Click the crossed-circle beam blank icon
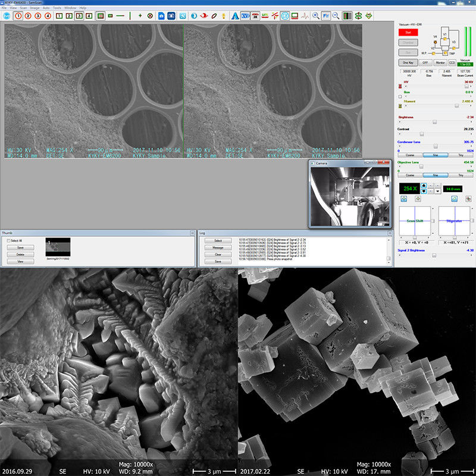 [150, 16]
